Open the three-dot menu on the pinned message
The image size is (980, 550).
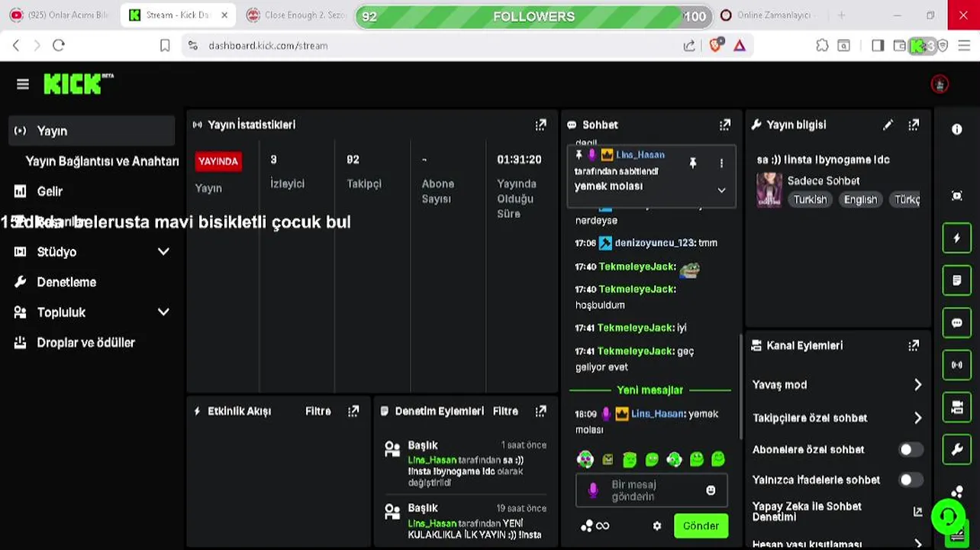[721, 163]
